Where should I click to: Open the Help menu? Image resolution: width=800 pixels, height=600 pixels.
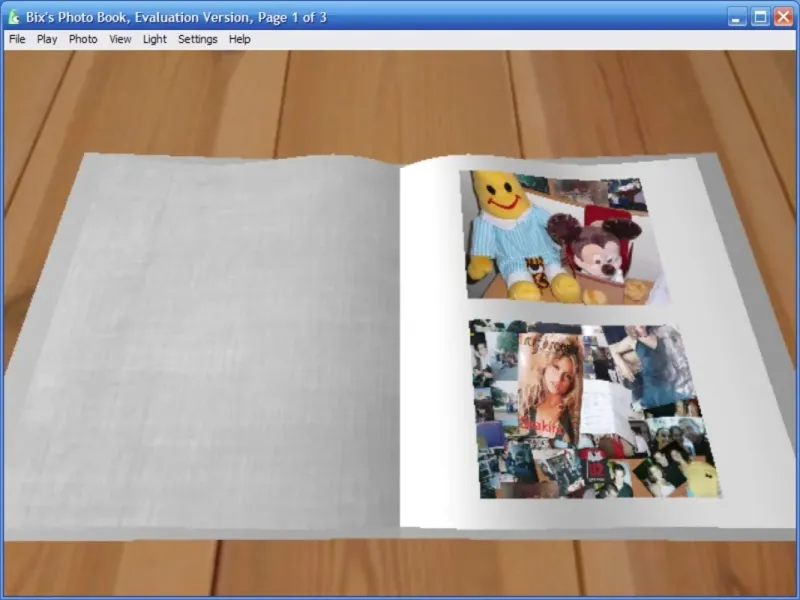click(x=240, y=39)
